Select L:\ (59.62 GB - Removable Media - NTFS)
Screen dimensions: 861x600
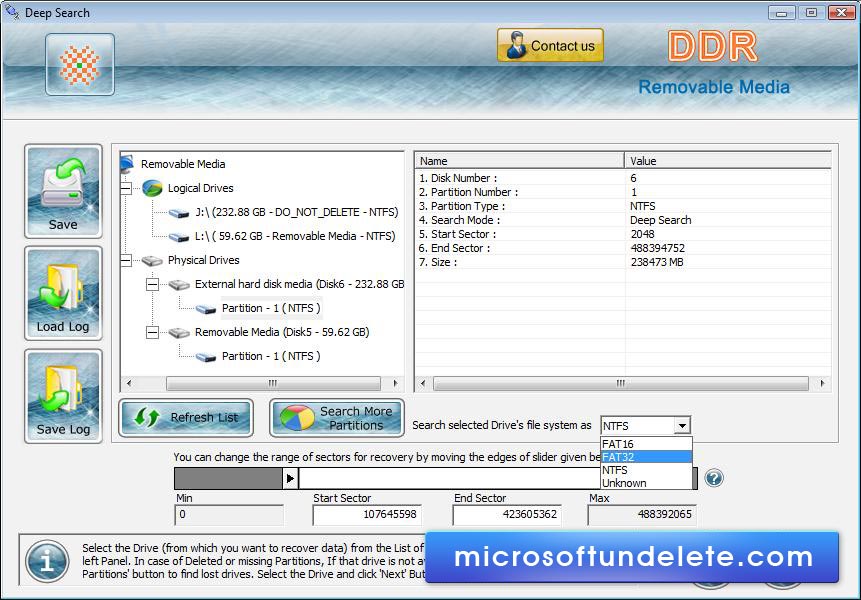[x=295, y=237]
